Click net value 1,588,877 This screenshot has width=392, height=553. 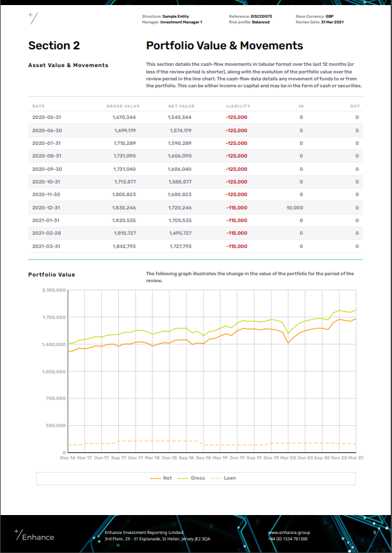180,182
